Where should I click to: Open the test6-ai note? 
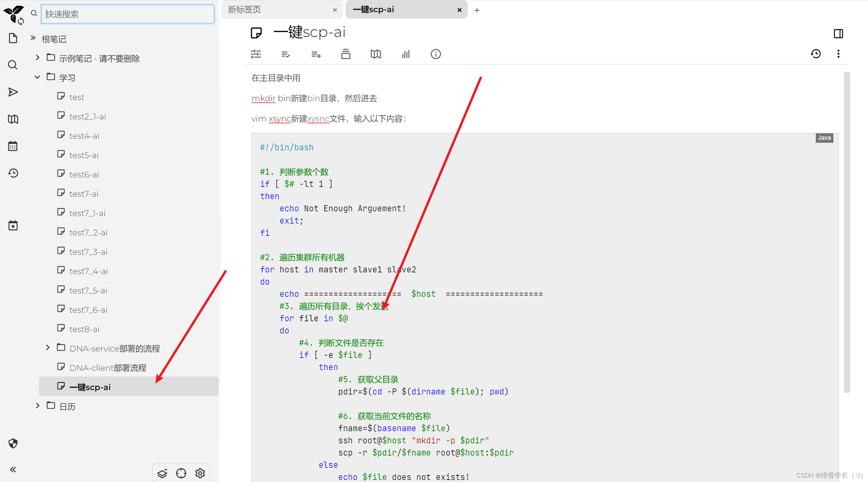84,174
